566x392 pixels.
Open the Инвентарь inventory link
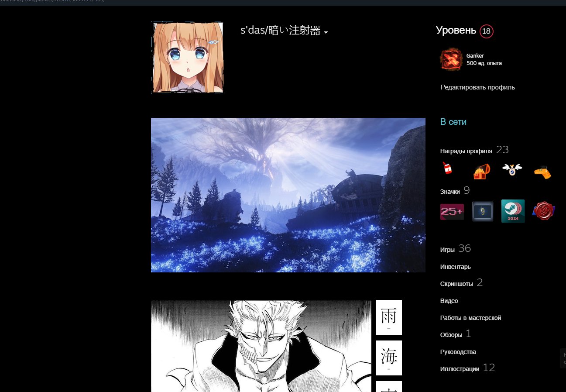click(x=456, y=267)
